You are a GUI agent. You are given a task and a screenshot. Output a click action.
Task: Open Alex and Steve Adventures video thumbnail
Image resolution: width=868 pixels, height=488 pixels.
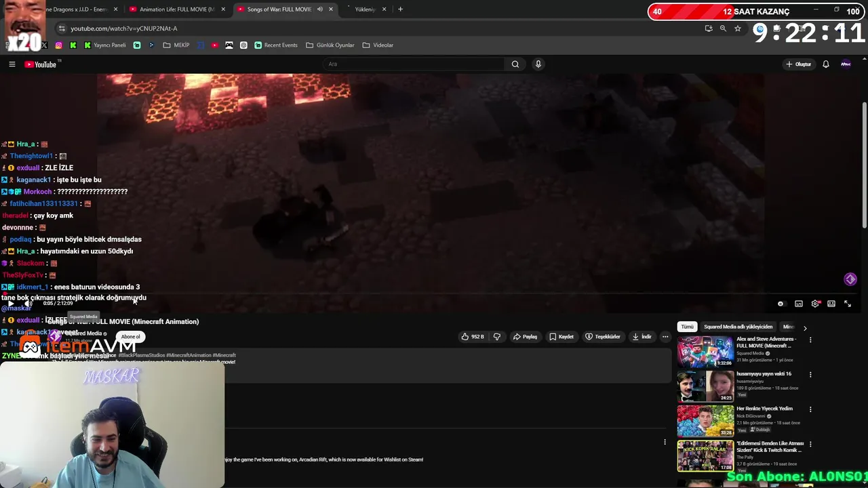coord(705,351)
